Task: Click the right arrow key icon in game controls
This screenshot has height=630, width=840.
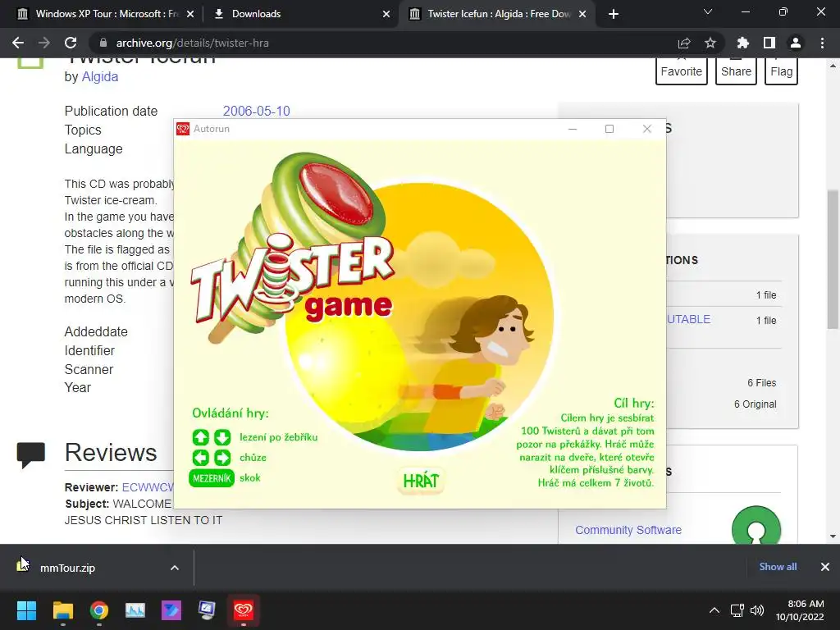Action: tap(222, 458)
